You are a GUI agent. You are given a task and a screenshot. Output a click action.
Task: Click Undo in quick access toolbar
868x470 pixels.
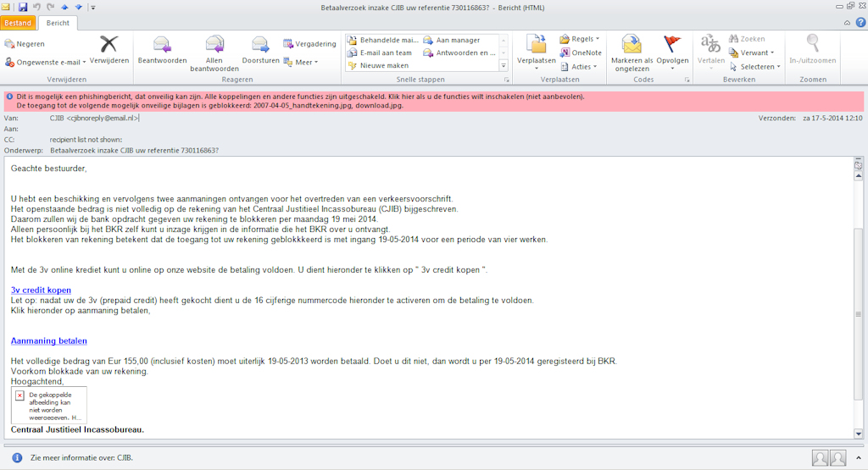pyautogui.click(x=36, y=7)
